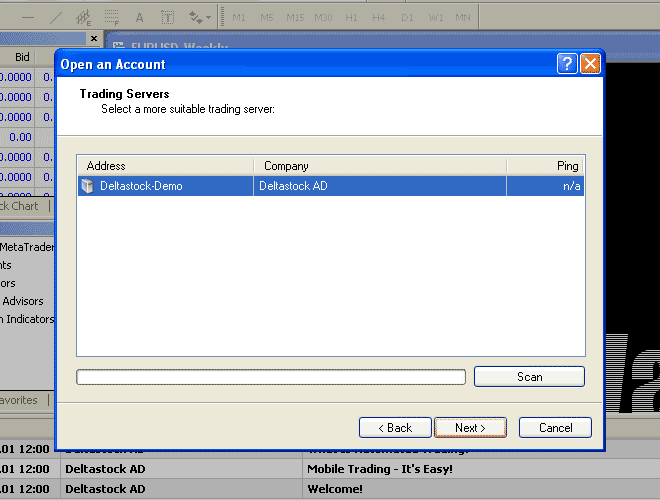660x500 pixels.
Task: Click the EURUSD Weekly chart window icon
Action: (x=119, y=45)
